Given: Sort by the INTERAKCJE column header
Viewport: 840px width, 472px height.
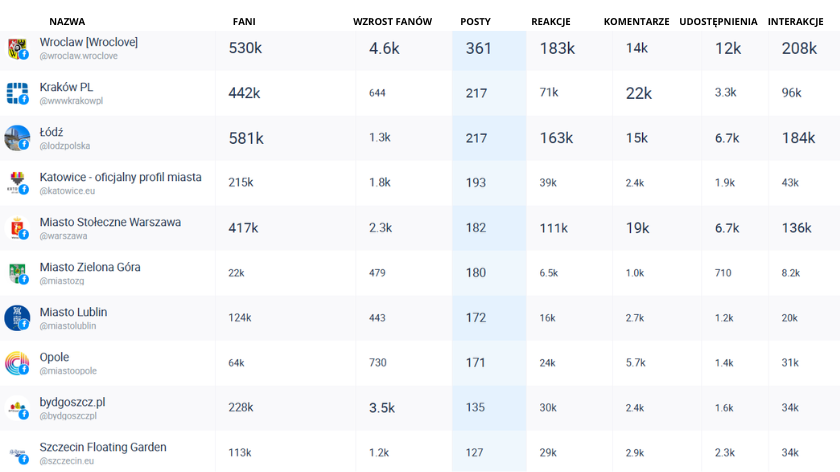Looking at the screenshot, I should coord(795,21).
